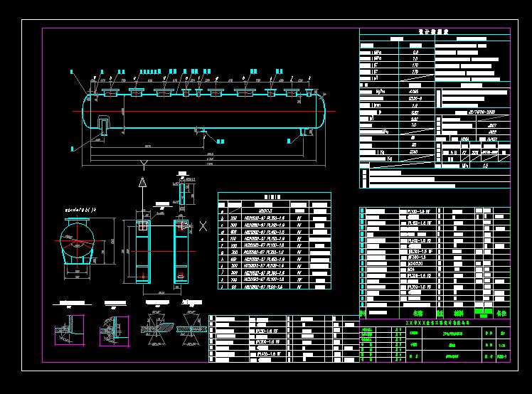Select the M24 entry in the parts list
Screen dimensions: 532x394
411,269
